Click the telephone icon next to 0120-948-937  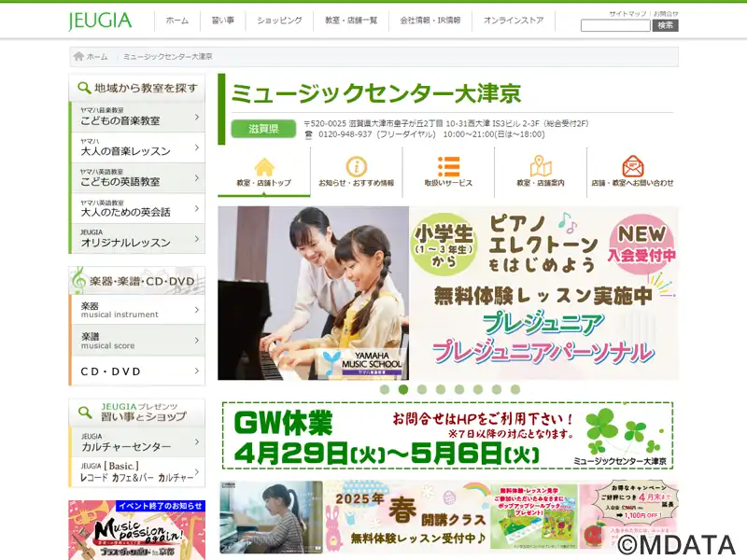click(x=309, y=134)
